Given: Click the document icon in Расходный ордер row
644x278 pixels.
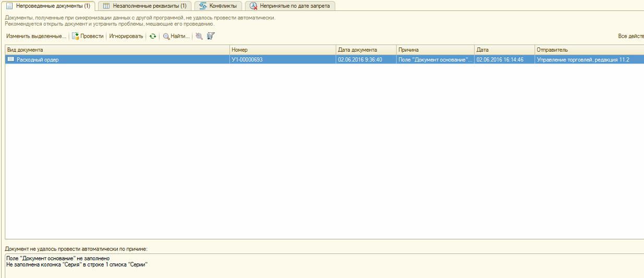Looking at the screenshot, I should [10, 59].
